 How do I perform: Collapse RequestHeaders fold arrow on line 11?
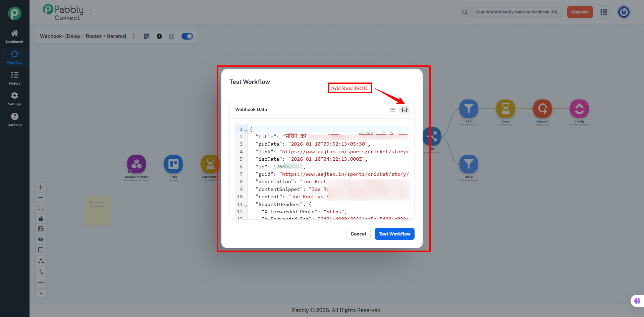(246, 206)
